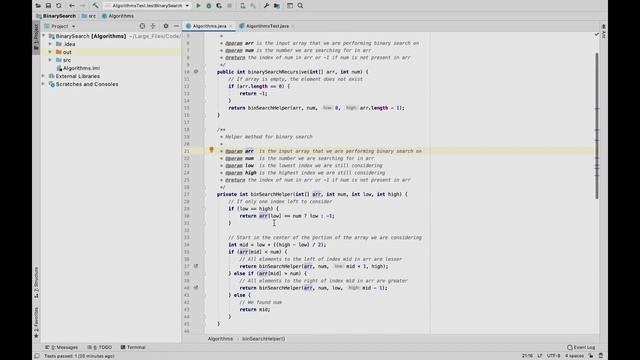640x360 pixels.
Task: Select the src folder row
Action: pos(111,60)
